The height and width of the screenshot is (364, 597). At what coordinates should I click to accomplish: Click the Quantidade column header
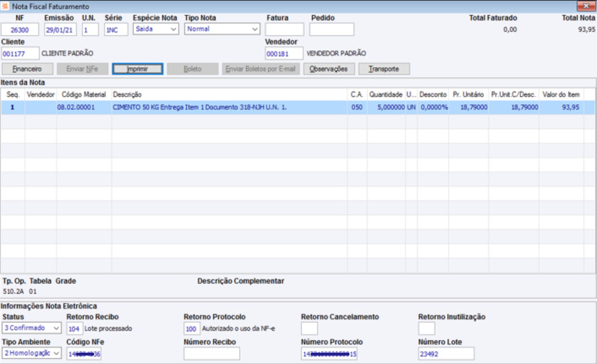pyautogui.click(x=386, y=95)
